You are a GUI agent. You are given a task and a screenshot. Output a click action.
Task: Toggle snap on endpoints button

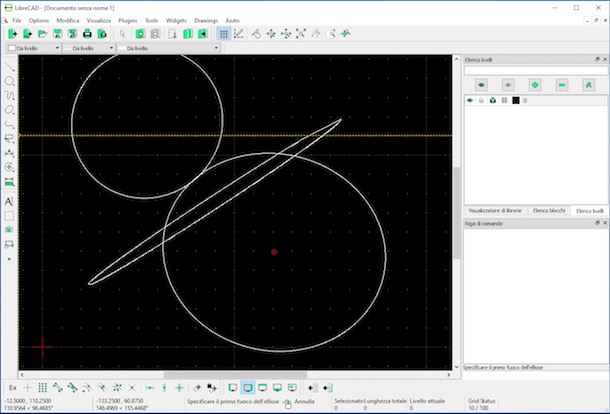coord(58,388)
